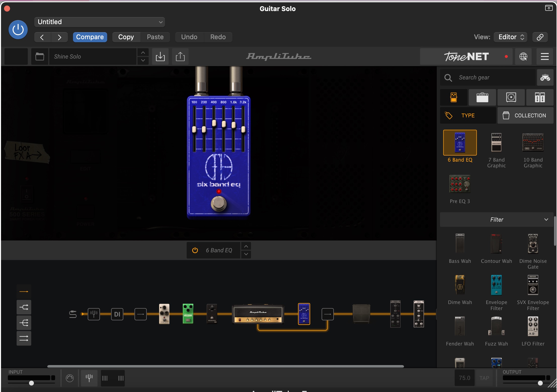Collapse the Filter category section
This screenshot has height=392, width=557.
496,220
